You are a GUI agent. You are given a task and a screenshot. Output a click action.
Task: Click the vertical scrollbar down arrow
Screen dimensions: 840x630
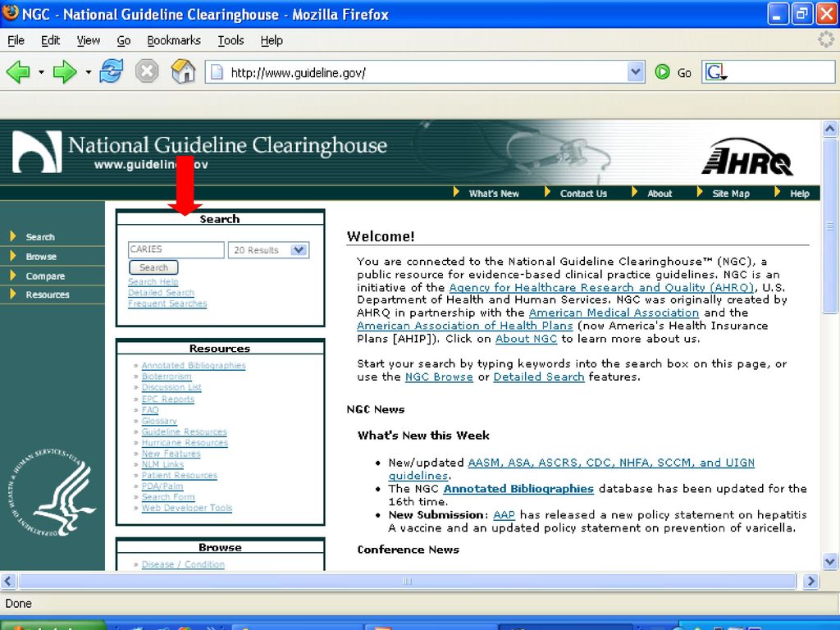(829, 561)
